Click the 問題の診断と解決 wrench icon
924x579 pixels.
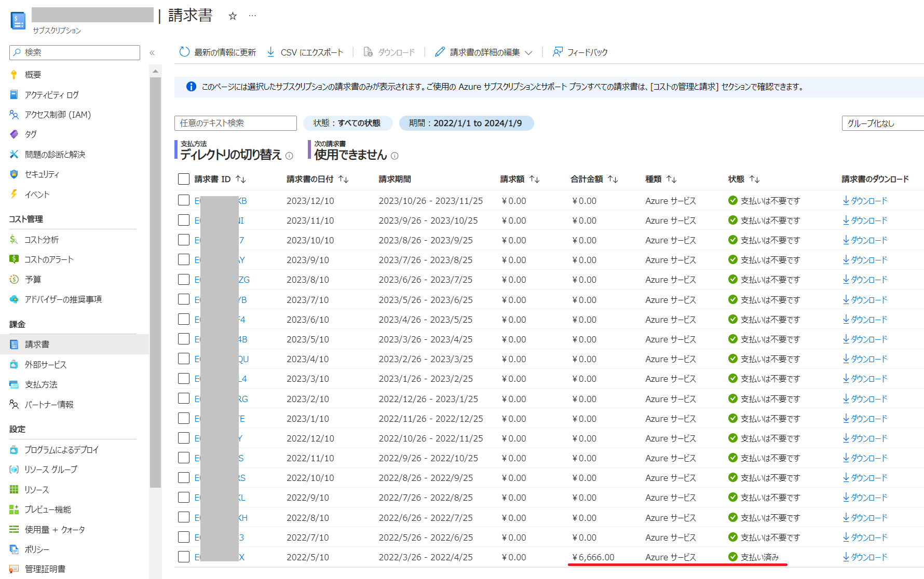tap(14, 154)
